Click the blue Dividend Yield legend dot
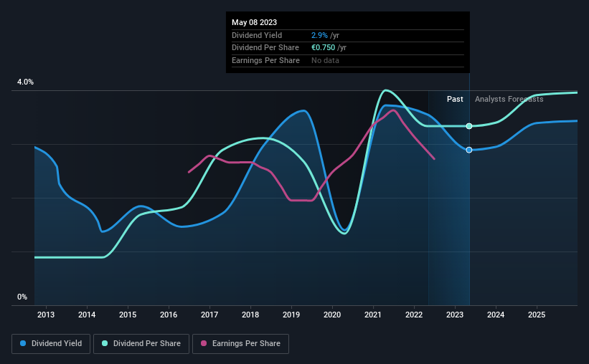The height and width of the screenshot is (364, 589). pos(23,343)
